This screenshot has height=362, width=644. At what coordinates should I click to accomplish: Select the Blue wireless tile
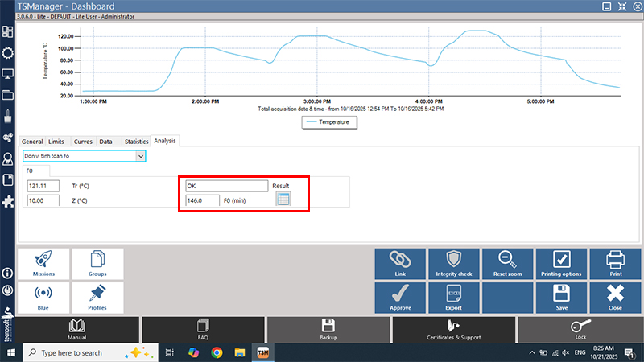click(44, 297)
